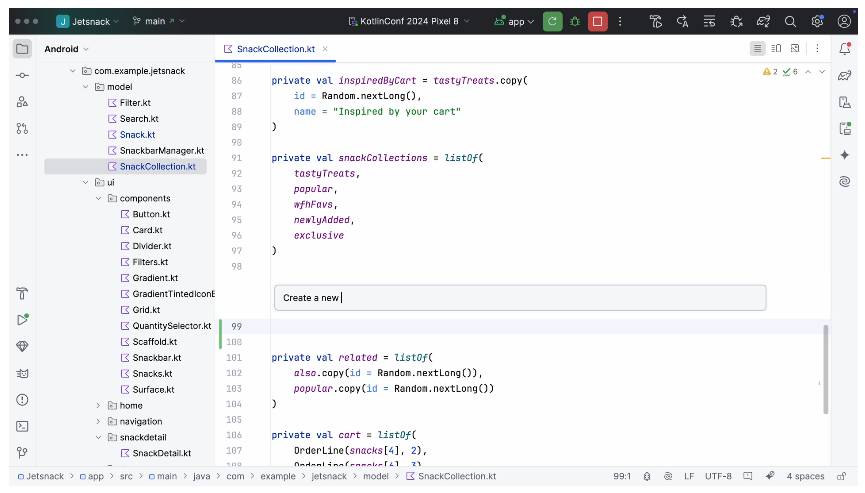
Task: Open the Pull Requests tool window
Action: (22, 128)
